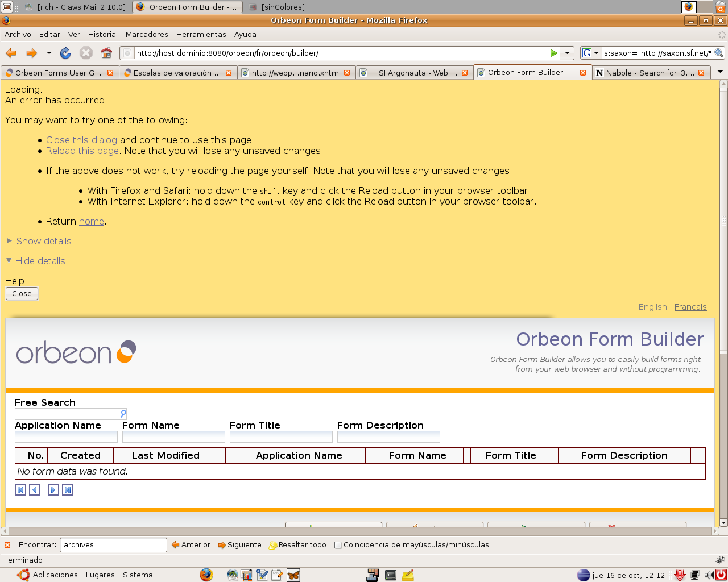728x582 pixels.
Task: Expand Show details section
Action: click(43, 241)
